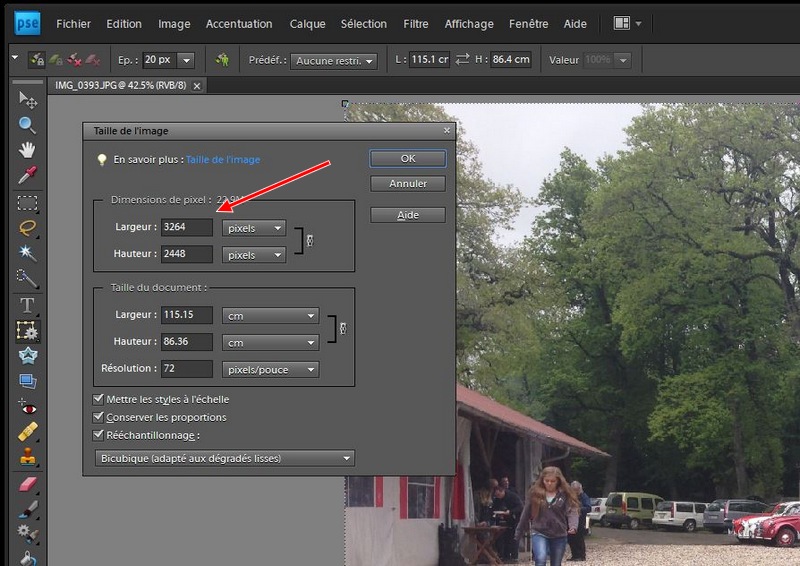Open the Taille de l'image help link
800x566 pixels.
point(223,159)
